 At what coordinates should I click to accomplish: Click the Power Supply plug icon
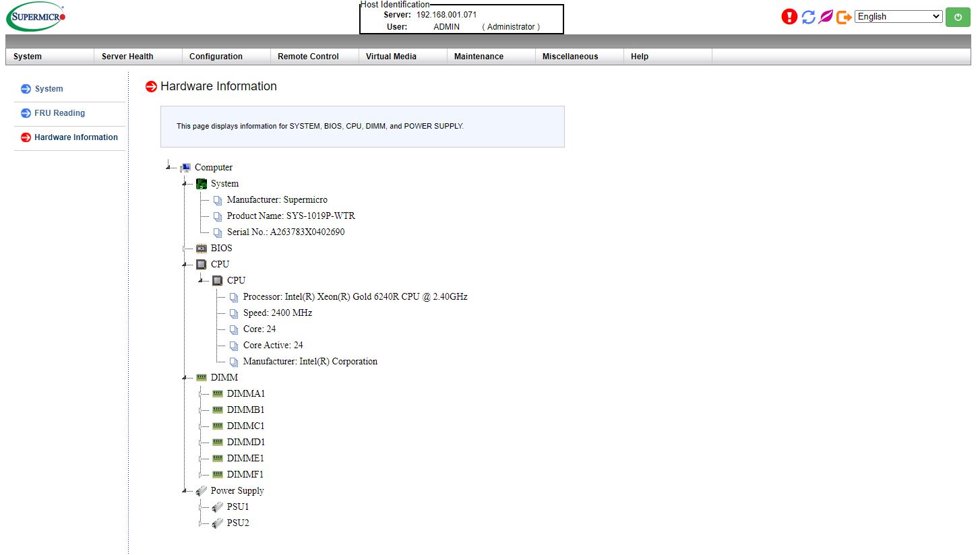(202, 491)
